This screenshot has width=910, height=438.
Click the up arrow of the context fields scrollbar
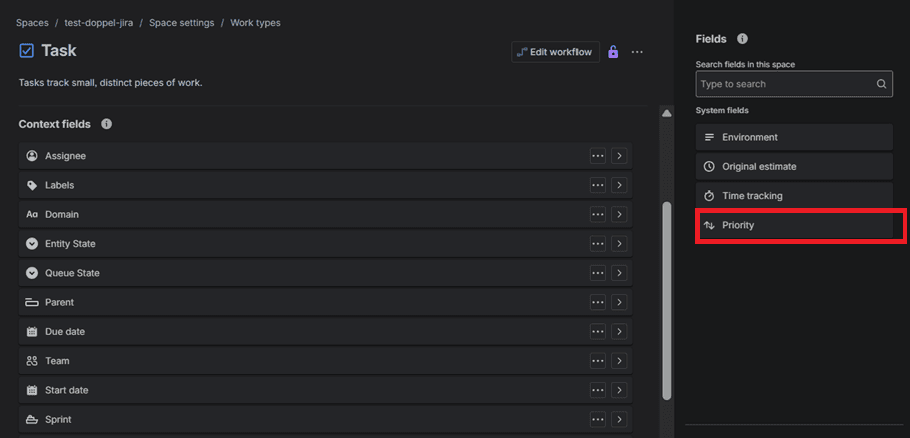pyautogui.click(x=667, y=113)
